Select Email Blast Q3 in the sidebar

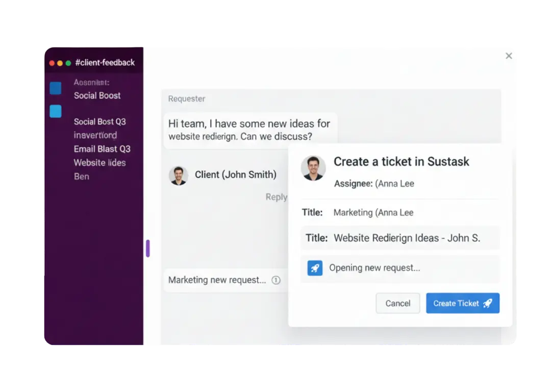pos(102,149)
